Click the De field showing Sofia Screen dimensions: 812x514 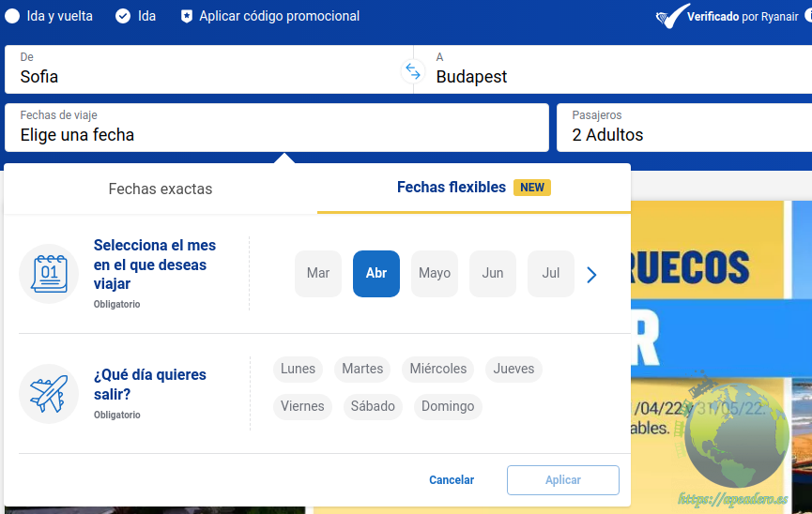(x=202, y=68)
